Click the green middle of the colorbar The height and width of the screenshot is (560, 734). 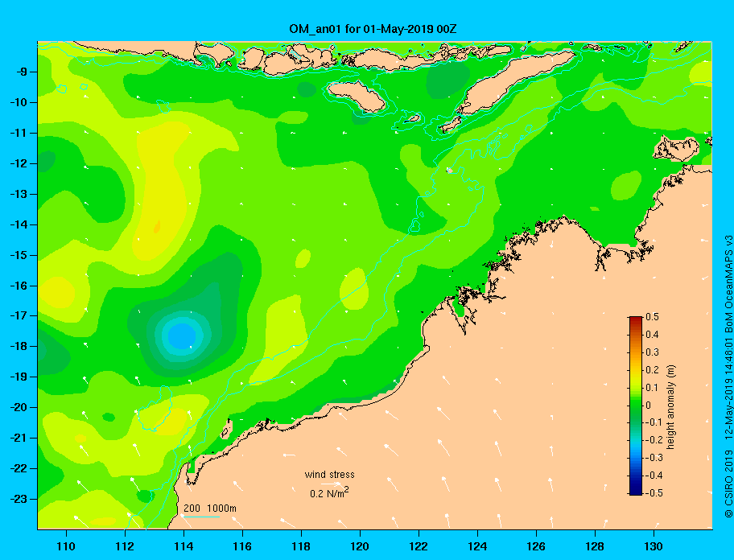[x=636, y=406]
